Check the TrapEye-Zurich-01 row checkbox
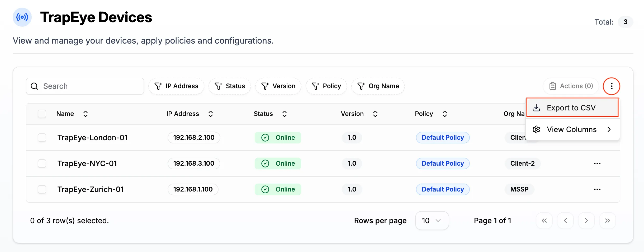This screenshot has width=644, height=252. coord(42,189)
